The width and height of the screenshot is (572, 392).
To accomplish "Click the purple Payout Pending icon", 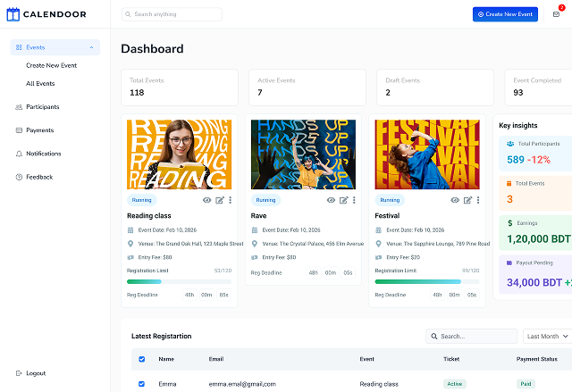I will (509, 263).
